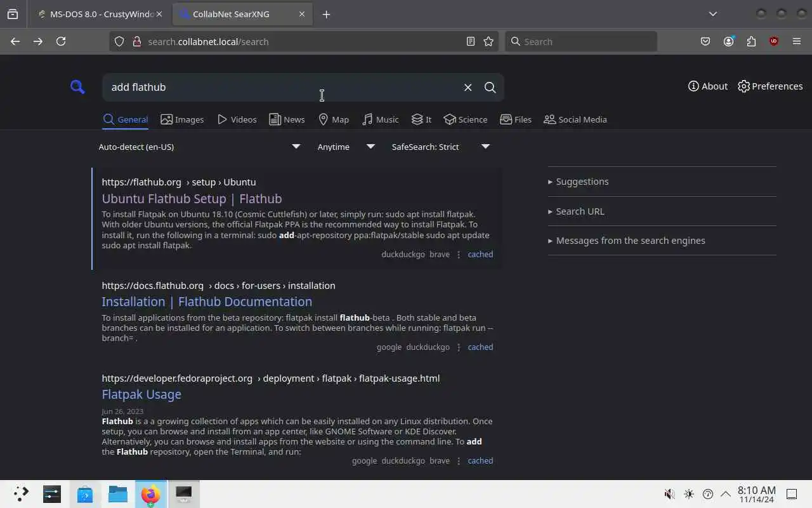Open the Auto-detect (en-US) language dropdown
812x508 pixels.
(x=199, y=147)
